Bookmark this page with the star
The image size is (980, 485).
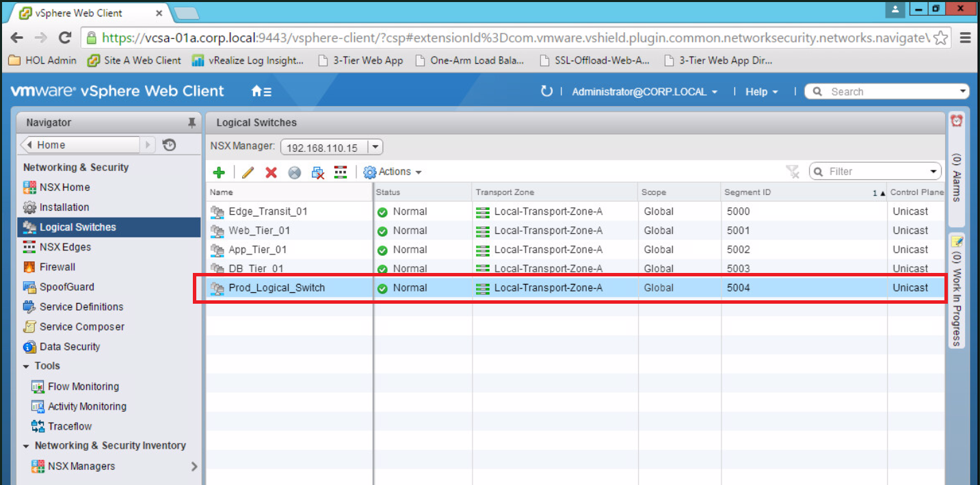click(x=940, y=38)
